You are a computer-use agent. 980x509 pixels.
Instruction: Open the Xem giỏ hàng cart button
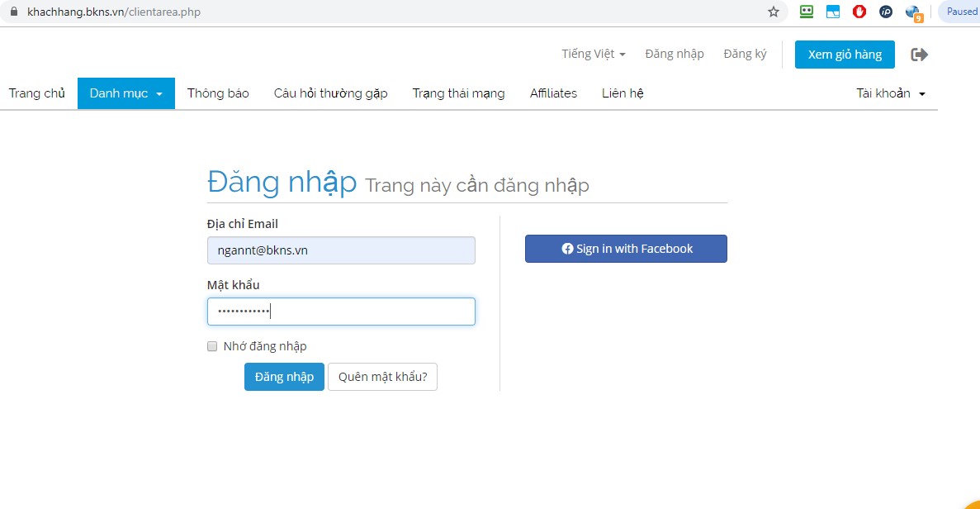click(x=845, y=55)
